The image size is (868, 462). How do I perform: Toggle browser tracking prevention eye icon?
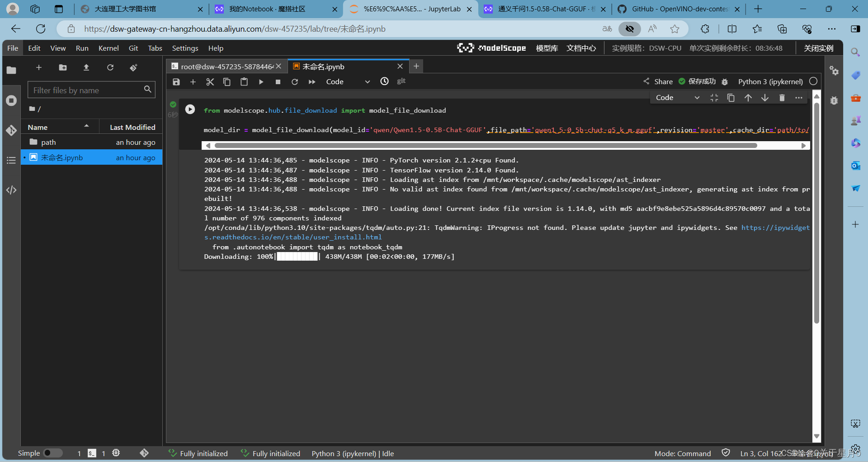tap(630, 29)
